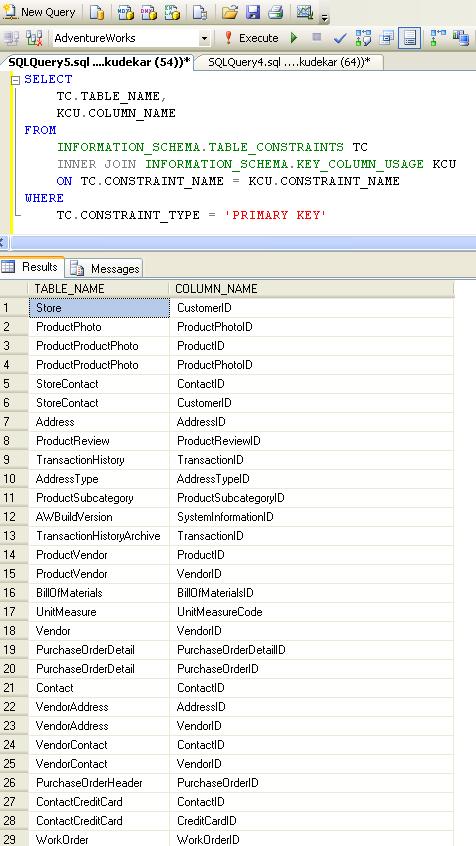The height and width of the screenshot is (846, 476).
Task: Open a file with the folder icon
Action: 230,12
